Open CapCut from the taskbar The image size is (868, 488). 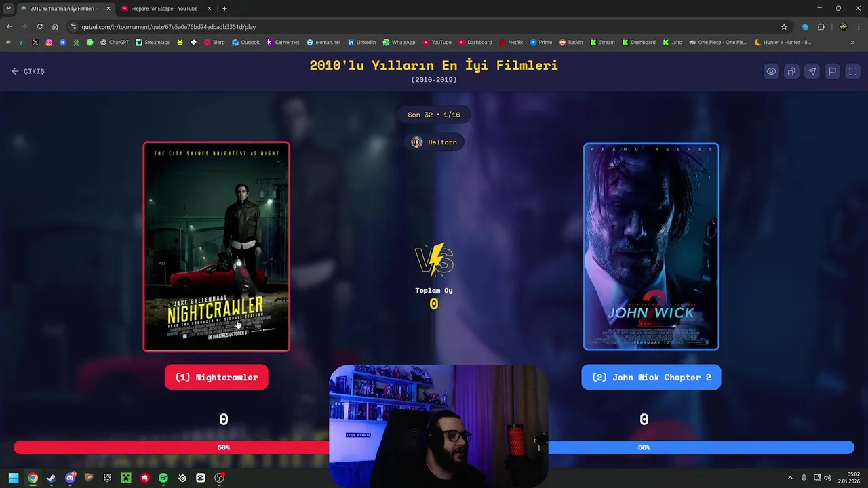[x=201, y=478]
